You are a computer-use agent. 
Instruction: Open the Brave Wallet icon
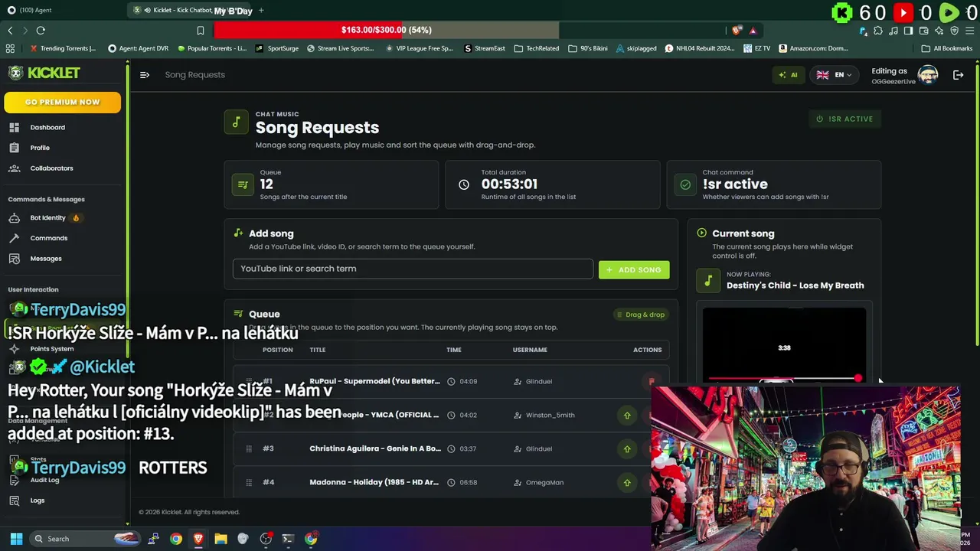click(923, 31)
